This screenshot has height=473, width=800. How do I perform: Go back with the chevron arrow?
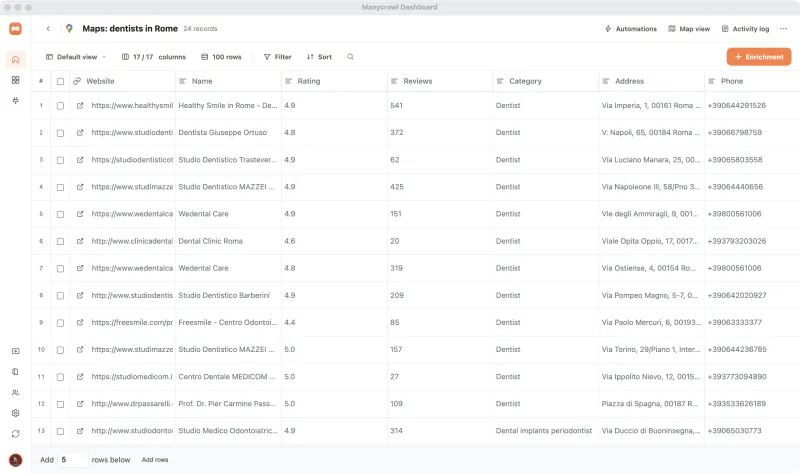[48, 29]
